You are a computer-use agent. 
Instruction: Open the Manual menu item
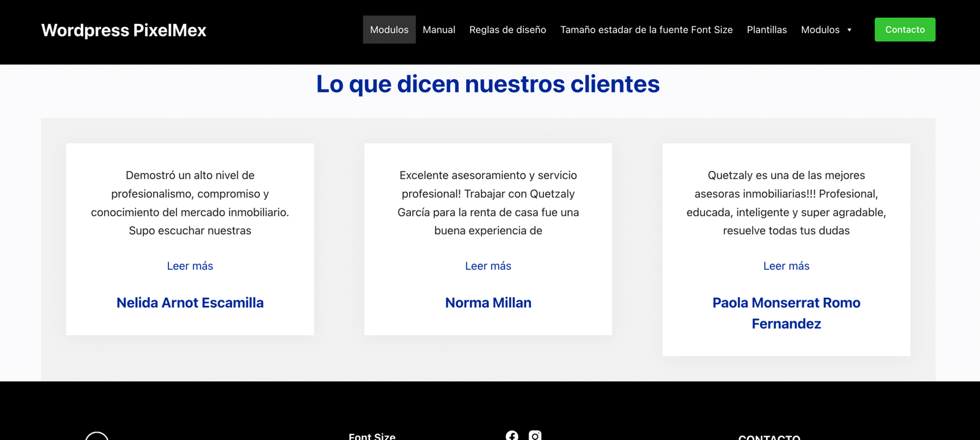(x=439, y=30)
